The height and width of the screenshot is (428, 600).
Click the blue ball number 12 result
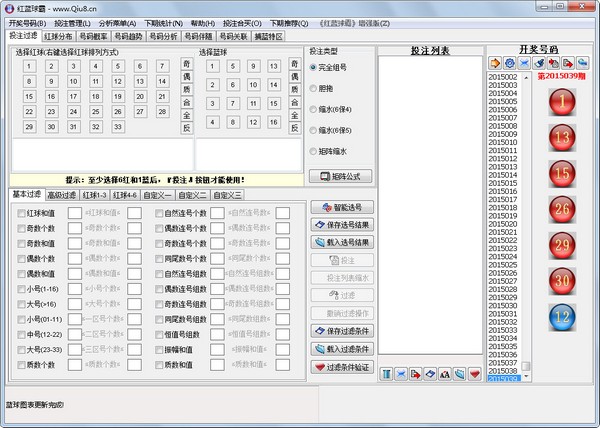(563, 317)
